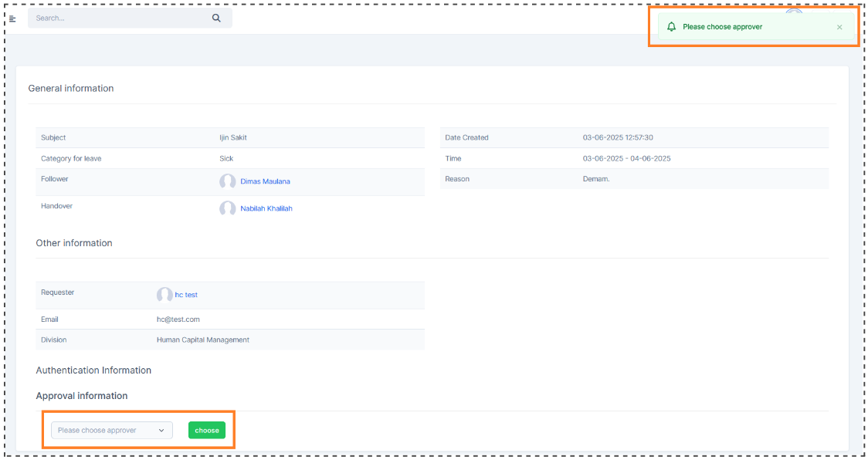This screenshot has height=460, width=868.
Task: Open the hc test requester link
Action: pyautogui.click(x=186, y=295)
